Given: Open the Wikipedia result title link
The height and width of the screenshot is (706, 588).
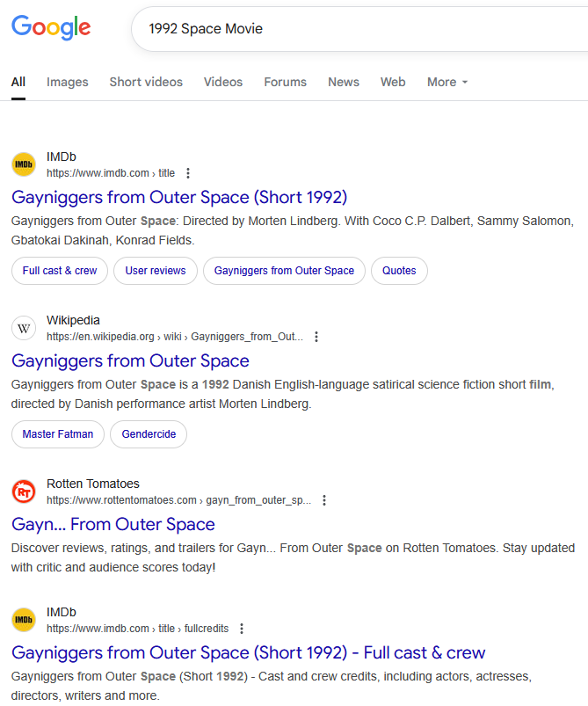Looking at the screenshot, I should 130,360.
